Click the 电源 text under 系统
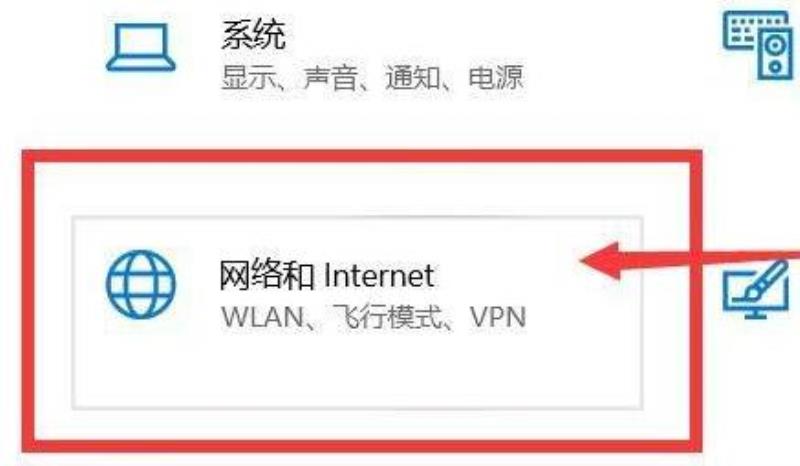 pos(496,78)
